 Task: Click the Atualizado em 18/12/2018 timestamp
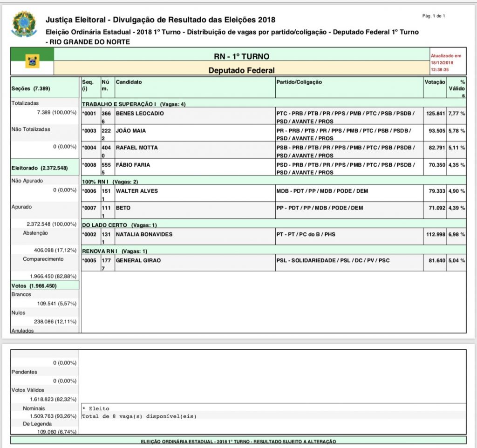click(x=446, y=63)
